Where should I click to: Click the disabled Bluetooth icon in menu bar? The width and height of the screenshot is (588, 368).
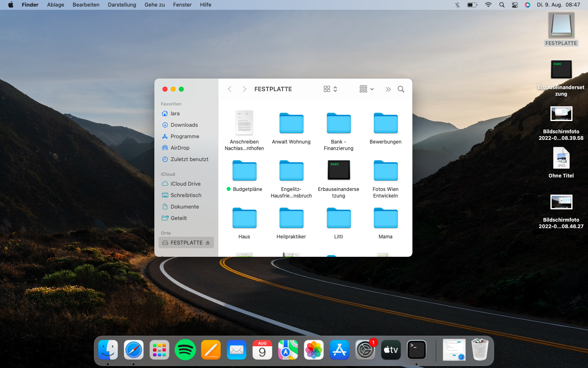point(457,5)
